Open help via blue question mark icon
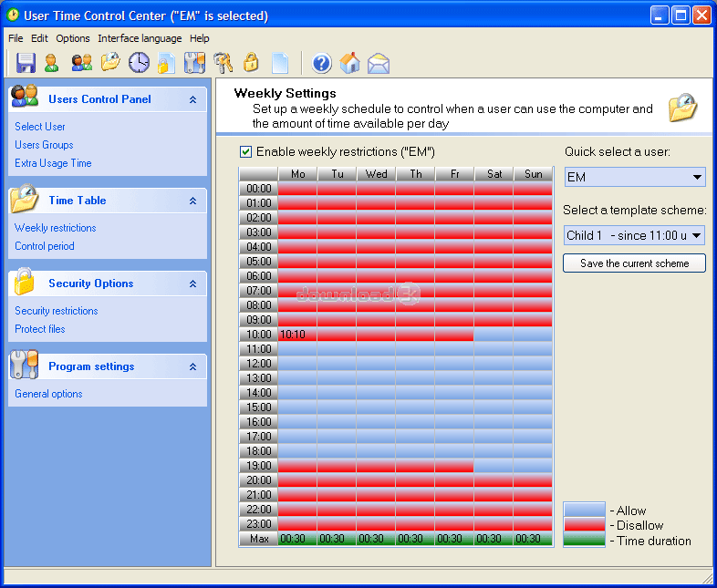Screen dimensions: 717x588 (x=321, y=63)
